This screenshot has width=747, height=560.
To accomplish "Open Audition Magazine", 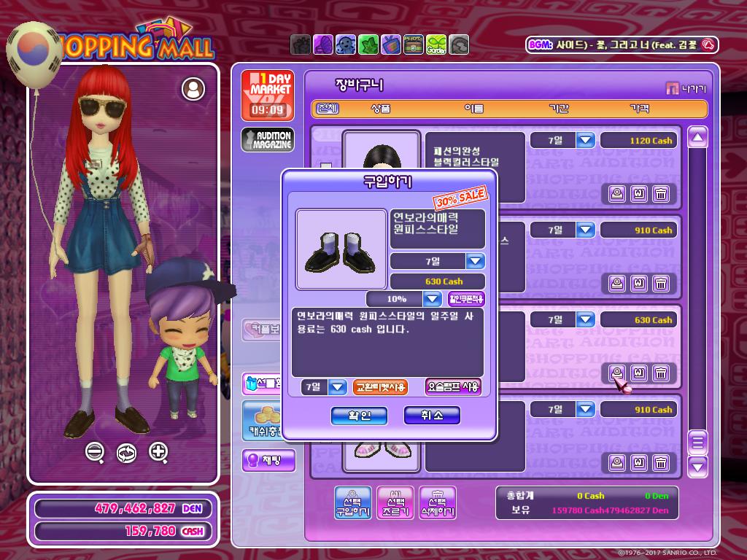I will 268,140.
